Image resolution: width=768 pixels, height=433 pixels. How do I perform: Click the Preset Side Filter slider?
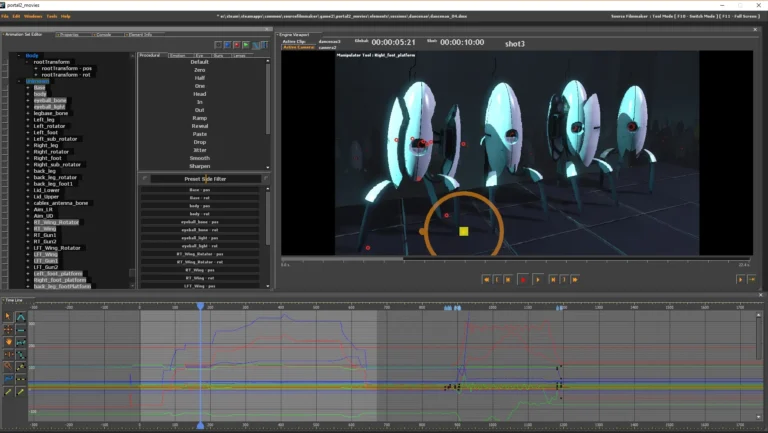[206, 179]
